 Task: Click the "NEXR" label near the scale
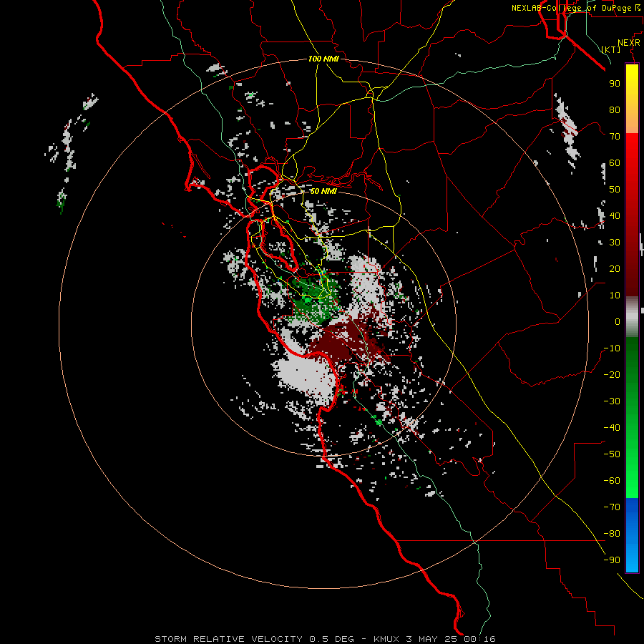[629, 43]
